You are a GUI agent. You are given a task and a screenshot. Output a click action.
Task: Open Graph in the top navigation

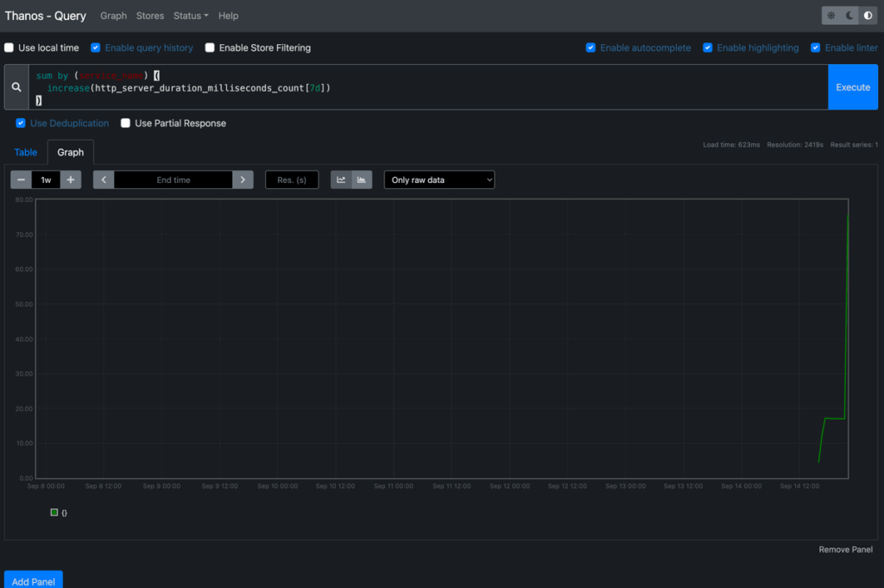[113, 16]
